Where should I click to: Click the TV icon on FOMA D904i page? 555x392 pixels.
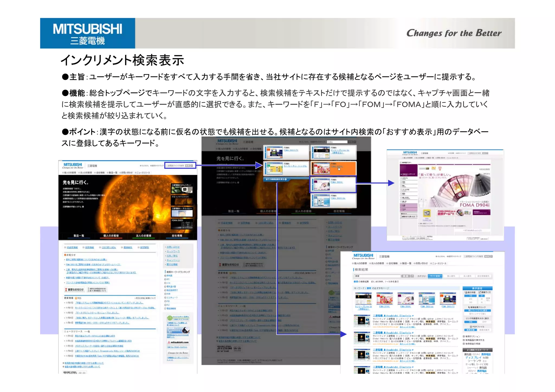(427, 213)
